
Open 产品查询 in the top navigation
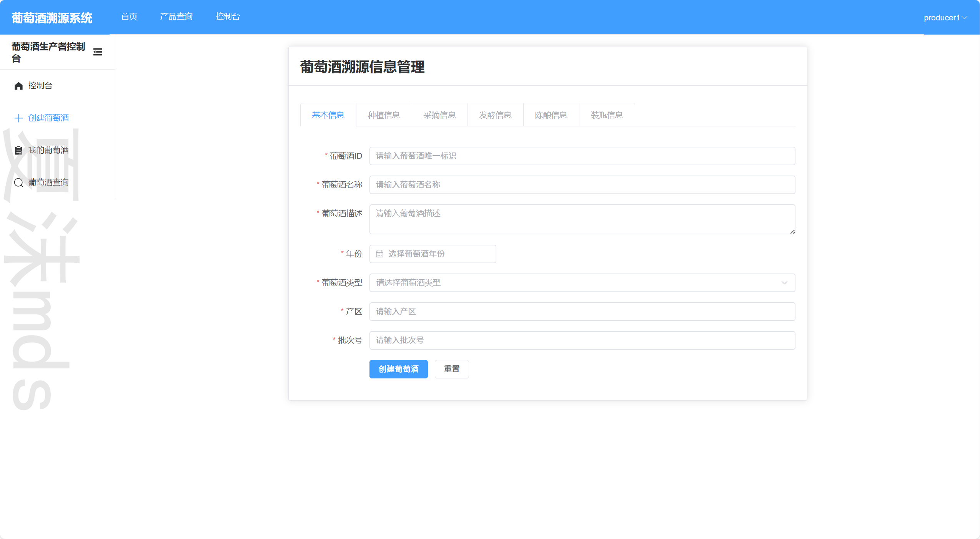[x=176, y=17]
